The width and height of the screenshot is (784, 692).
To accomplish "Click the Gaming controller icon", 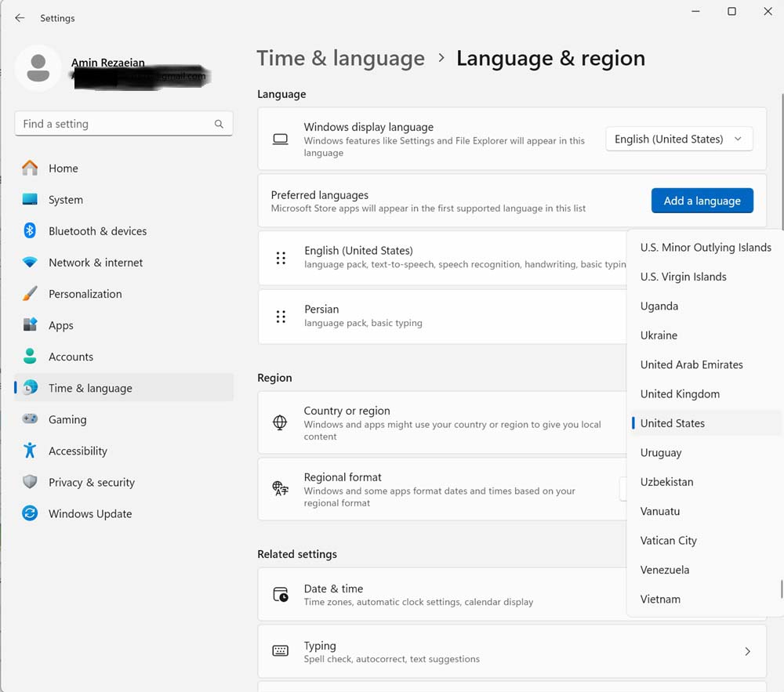I will click(30, 419).
